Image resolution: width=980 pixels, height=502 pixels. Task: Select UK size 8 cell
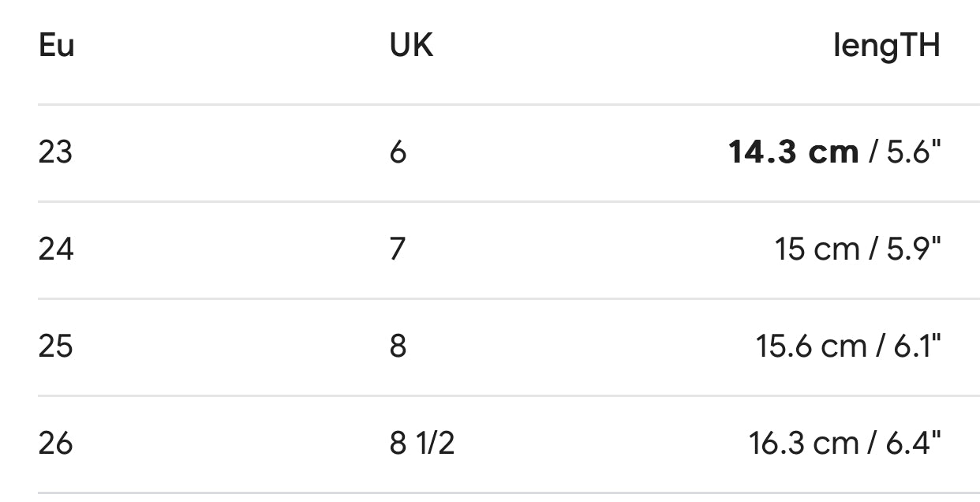398,346
